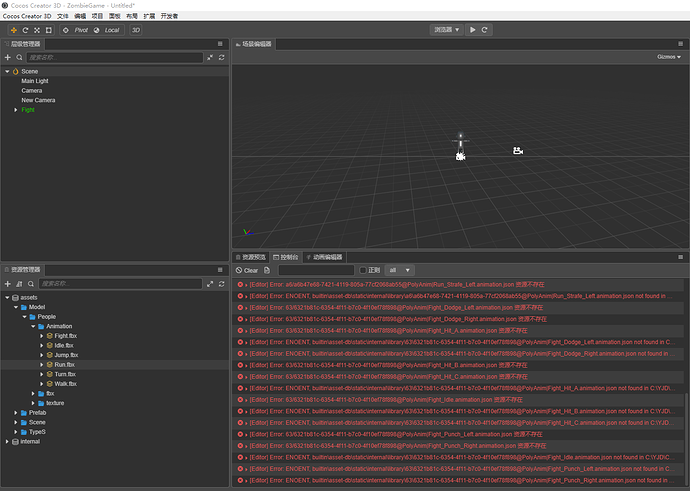
Task: Expand the Fight.fbx asset
Action: pyautogui.click(x=42, y=336)
